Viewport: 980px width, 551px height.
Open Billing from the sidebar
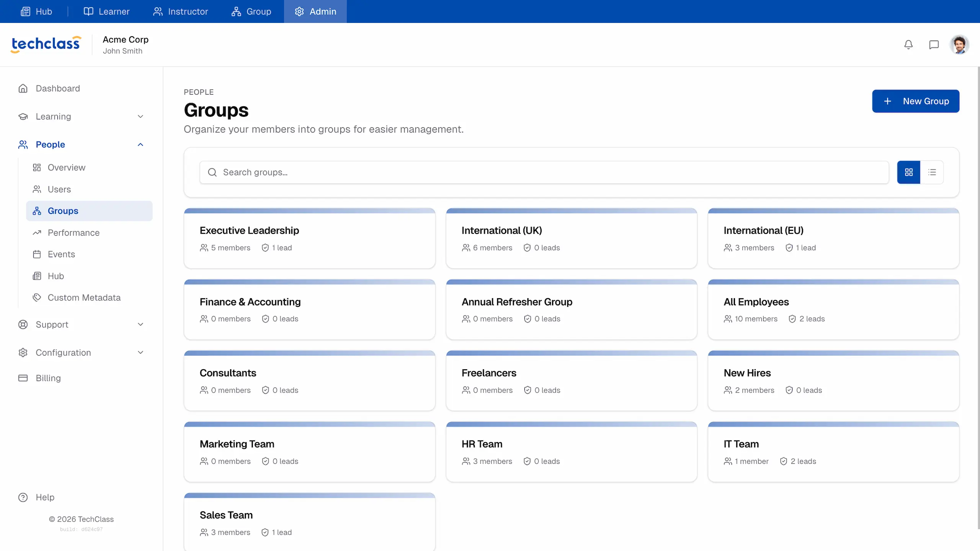click(48, 378)
